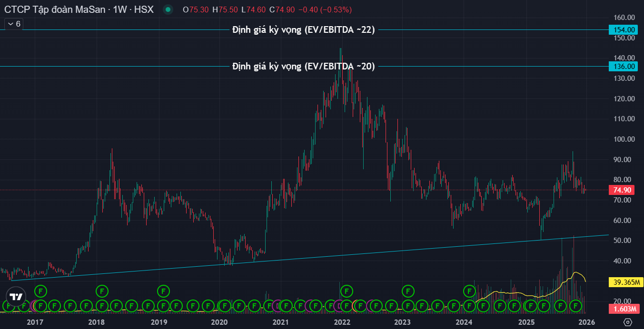644x329 pixels.
Task: Open chart settings gear icon
Action: coord(628,322)
